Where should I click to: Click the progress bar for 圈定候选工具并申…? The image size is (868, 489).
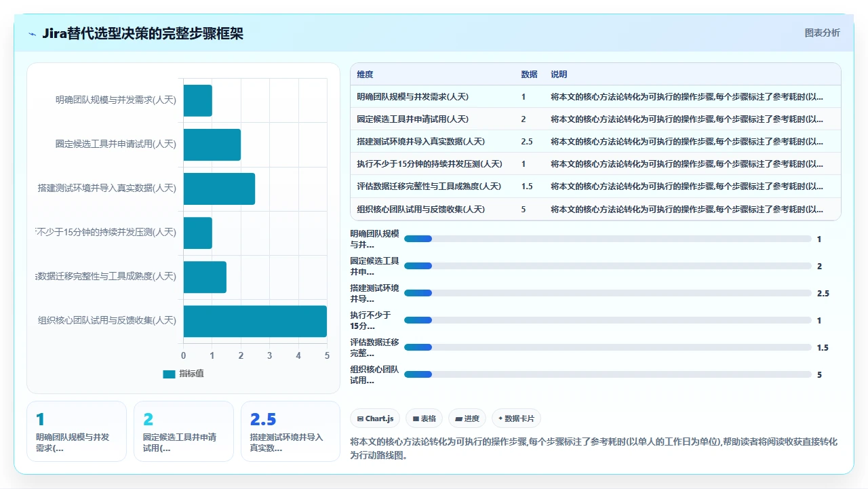pos(608,266)
